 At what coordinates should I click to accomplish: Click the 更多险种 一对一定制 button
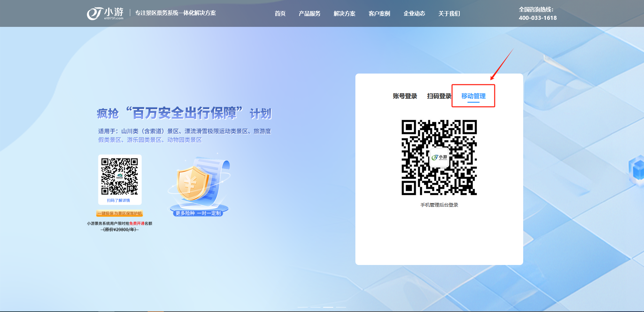[198, 213]
